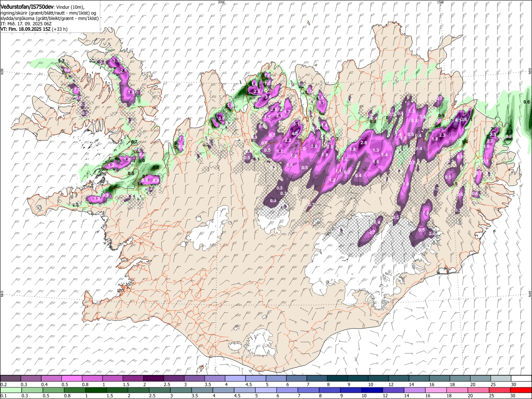Viewport: 532px width, 399px height.
Task: Click the dusky purple 0.2 swatch in upper legend row
Action: coord(11,379)
